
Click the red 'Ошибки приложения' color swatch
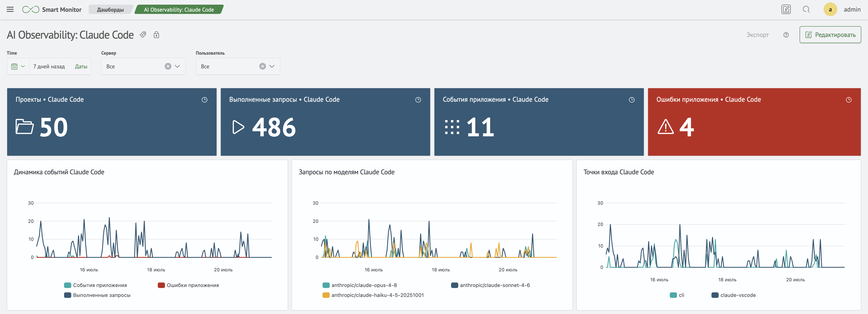tap(161, 285)
